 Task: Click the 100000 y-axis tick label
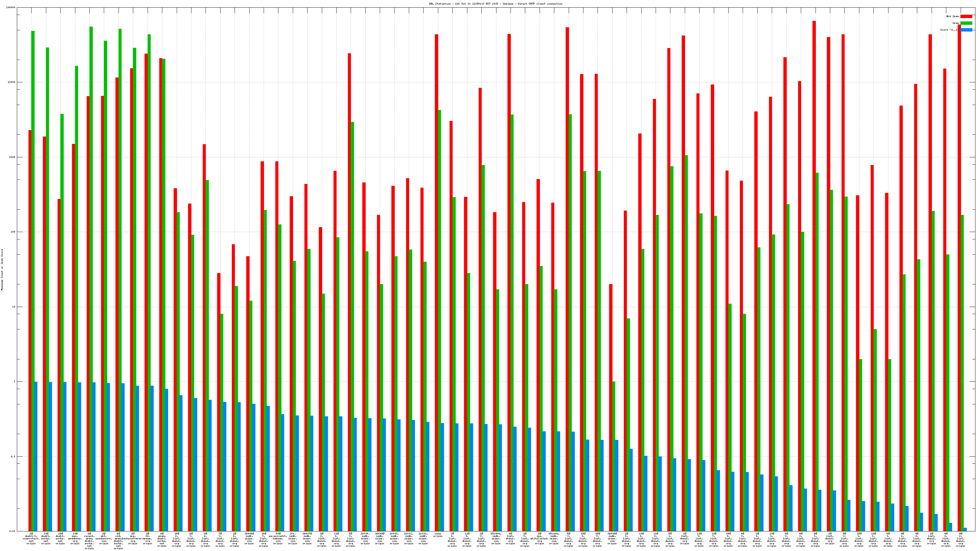[x=11, y=8]
